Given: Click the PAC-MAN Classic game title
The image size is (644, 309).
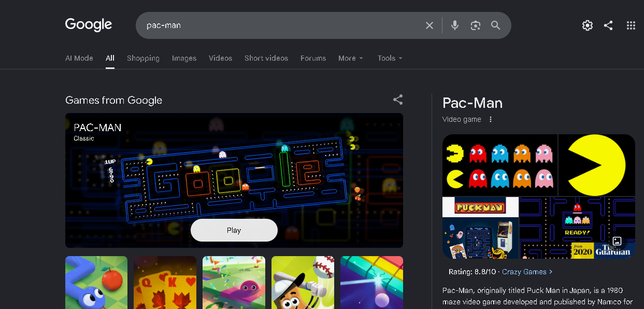Looking at the screenshot, I should (97, 128).
